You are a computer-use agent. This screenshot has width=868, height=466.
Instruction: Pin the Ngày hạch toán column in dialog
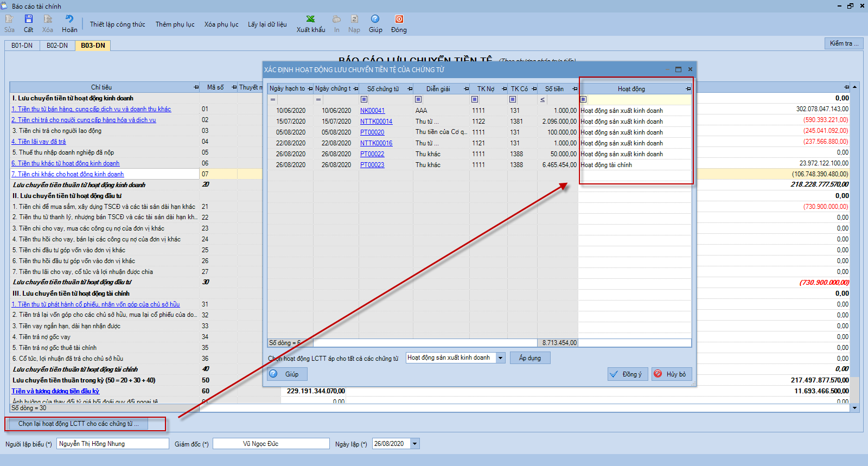click(310, 89)
